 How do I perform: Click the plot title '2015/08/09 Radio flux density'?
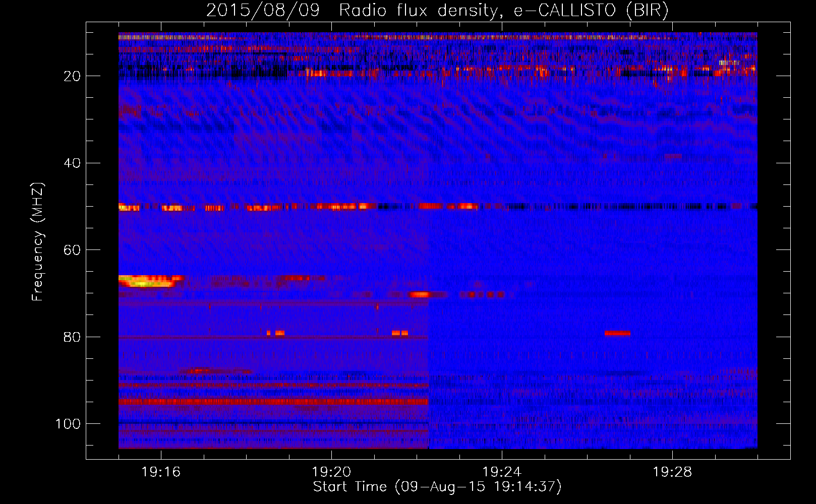click(x=437, y=10)
